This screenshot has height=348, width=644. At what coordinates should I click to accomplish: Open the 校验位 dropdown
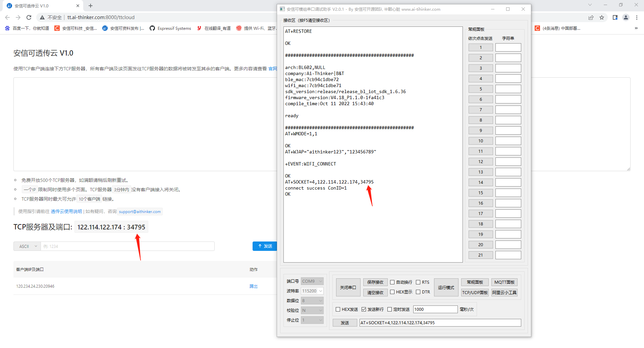pyautogui.click(x=312, y=310)
